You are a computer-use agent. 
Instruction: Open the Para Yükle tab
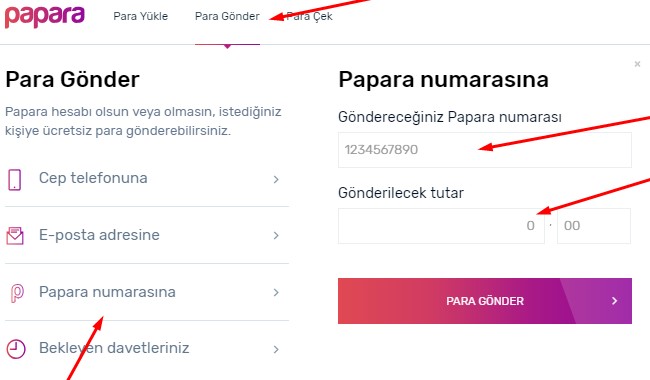pos(141,17)
